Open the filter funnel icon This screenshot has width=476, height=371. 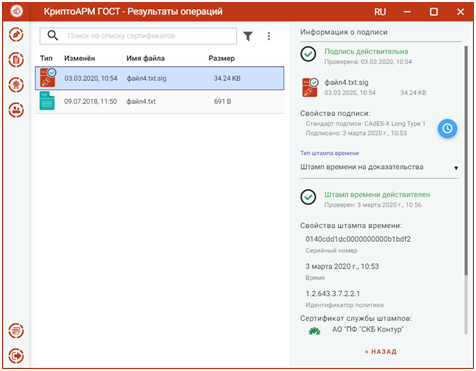[248, 36]
